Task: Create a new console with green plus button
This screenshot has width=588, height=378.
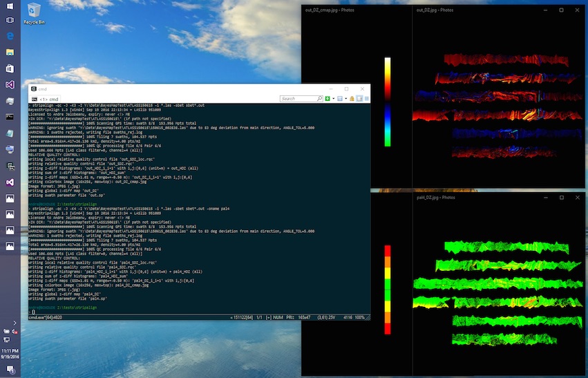Action: tap(328, 99)
